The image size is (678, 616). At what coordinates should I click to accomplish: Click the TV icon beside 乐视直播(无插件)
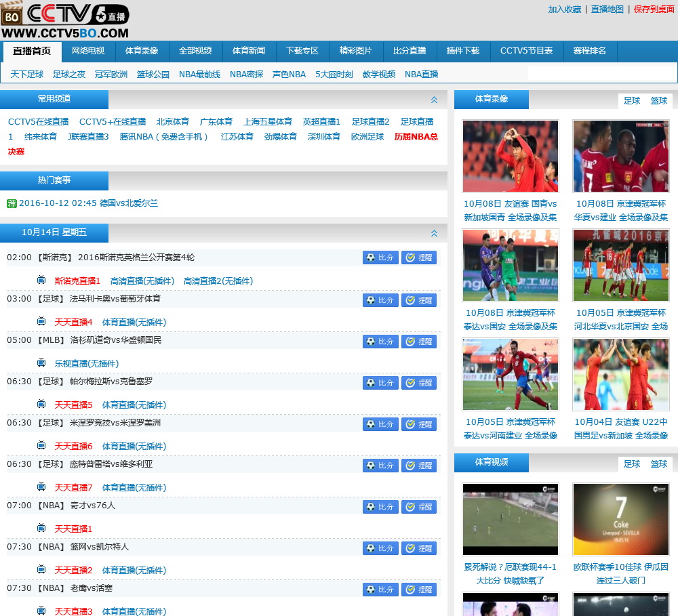41,363
